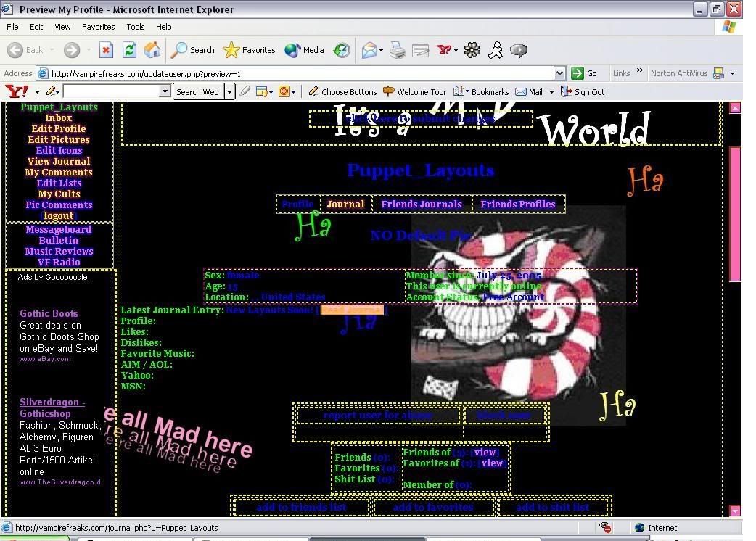Click the Yahoo! logo on the Yahoo toolbar
756x541 pixels.
tap(17, 91)
